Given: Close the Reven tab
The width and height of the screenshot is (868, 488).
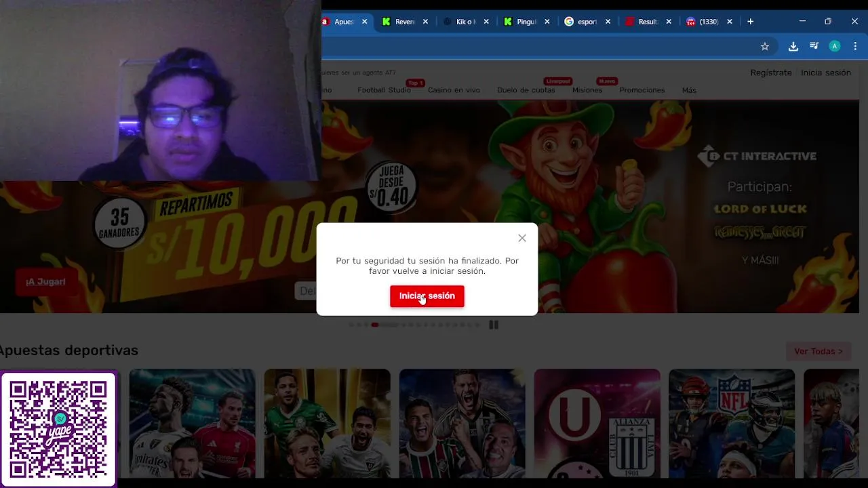Looking at the screenshot, I should pos(425,22).
